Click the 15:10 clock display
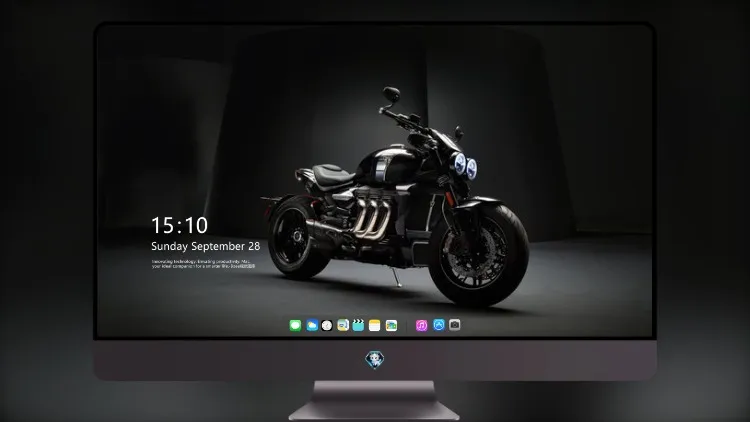Screen dimensions: 750x422 tap(179, 225)
